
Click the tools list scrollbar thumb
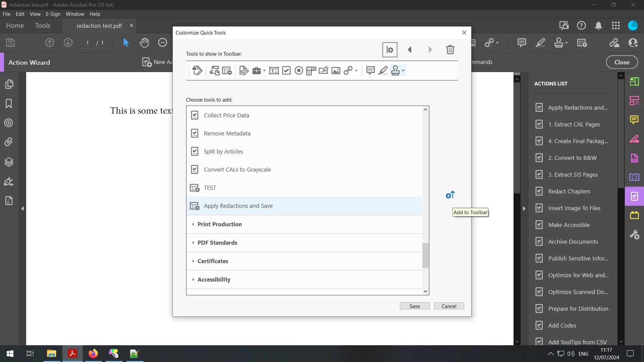pyautogui.click(x=425, y=255)
